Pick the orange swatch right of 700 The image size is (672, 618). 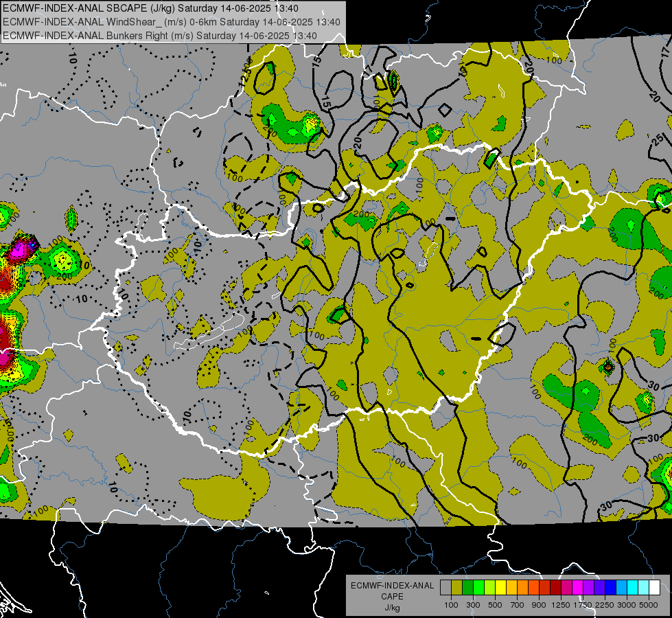522,587
